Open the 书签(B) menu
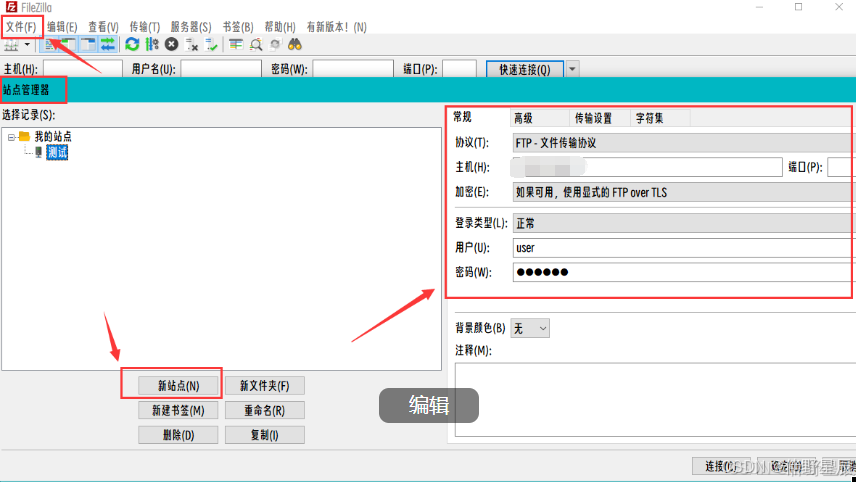This screenshot has width=856, height=482. tap(238, 27)
